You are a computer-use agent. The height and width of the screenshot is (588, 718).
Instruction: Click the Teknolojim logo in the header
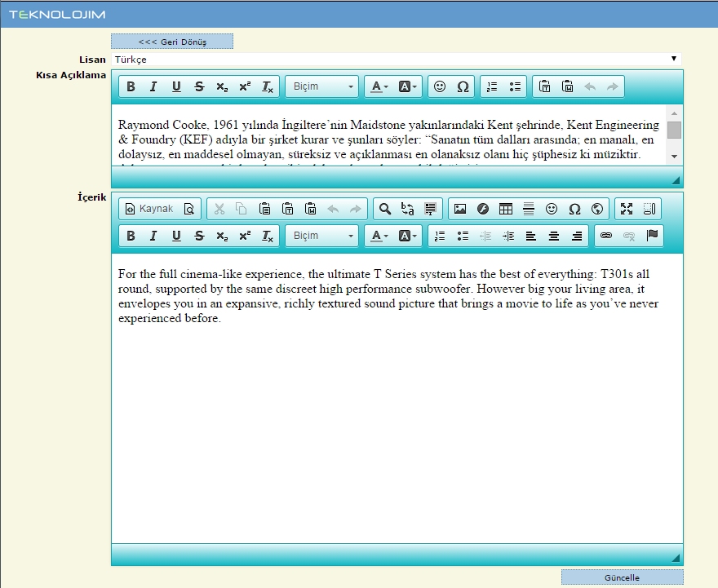[x=57, y=15]
